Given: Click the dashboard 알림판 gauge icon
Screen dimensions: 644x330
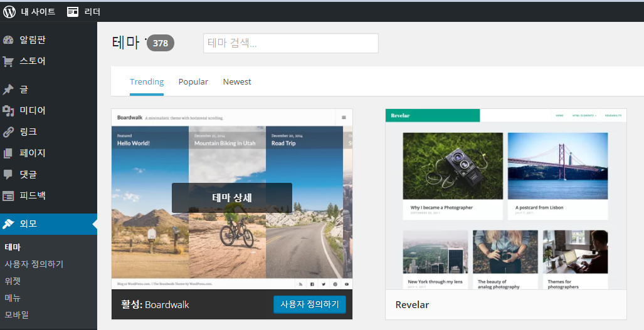Looking at the screenshot, I should click(x=8, y=40).
